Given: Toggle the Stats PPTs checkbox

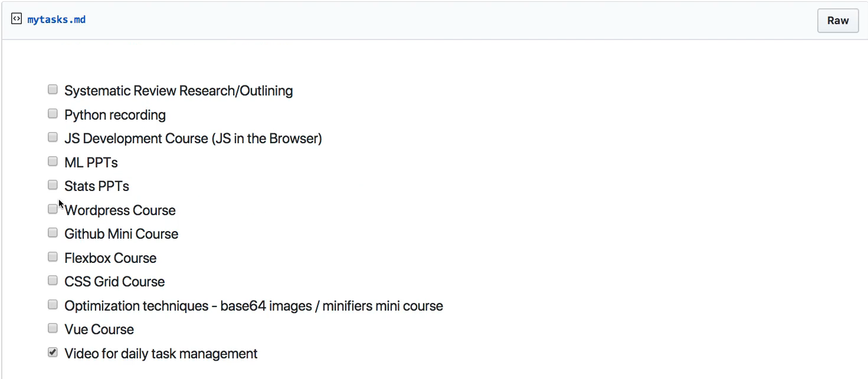Looking at the screenshot, I should pos(53,185).
